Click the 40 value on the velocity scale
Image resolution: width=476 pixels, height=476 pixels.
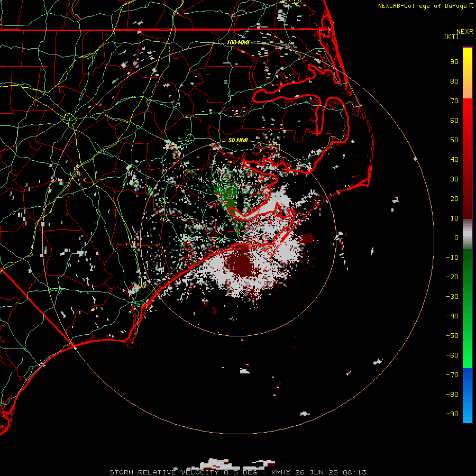point(454,160)
